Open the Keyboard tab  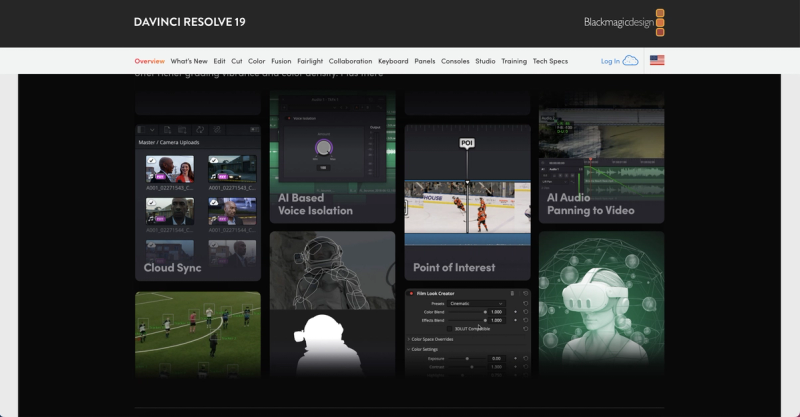[x=393, y=61]
